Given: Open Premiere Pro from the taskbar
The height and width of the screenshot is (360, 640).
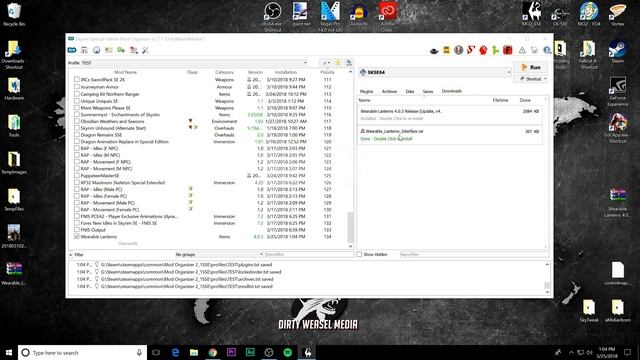Looking at the screenshot, I should (231, 352).
